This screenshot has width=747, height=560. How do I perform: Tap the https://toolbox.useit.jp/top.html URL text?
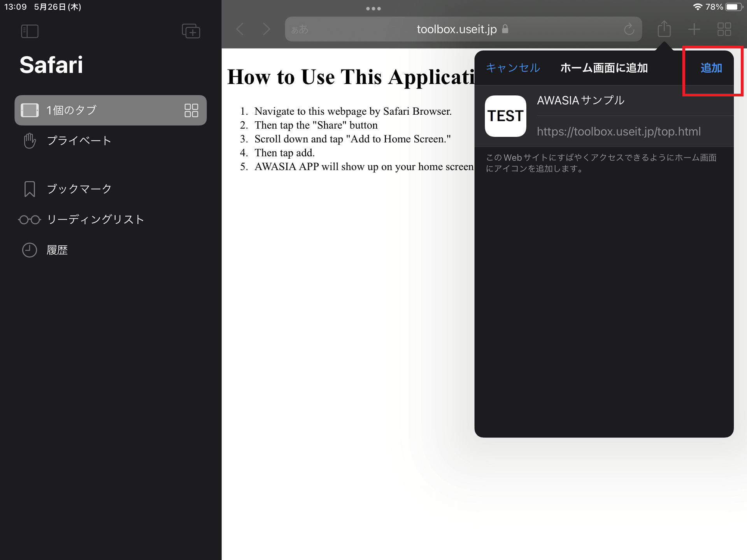pyautogui.click(x=619, y=131)
